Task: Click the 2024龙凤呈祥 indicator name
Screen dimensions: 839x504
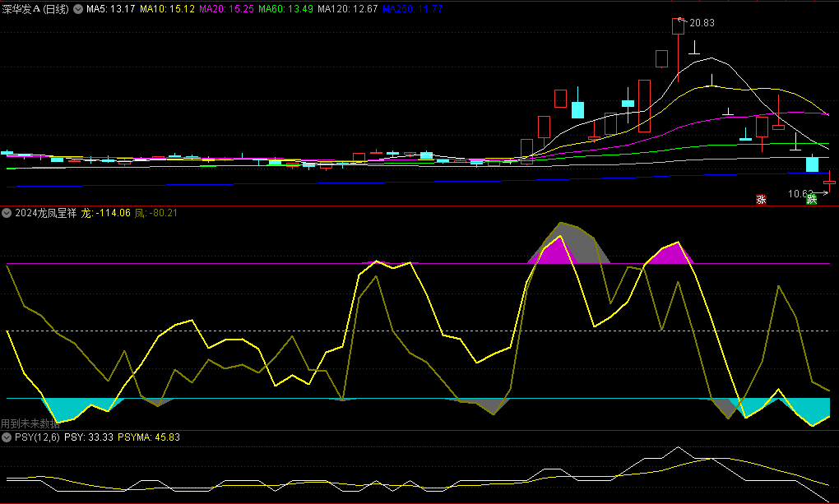Action: click(45, 213)
